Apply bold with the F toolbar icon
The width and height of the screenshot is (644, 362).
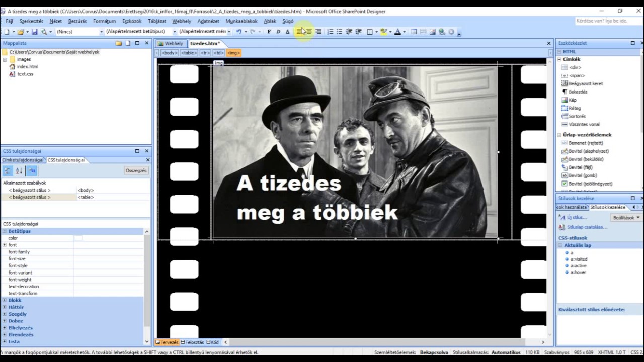click(x=269, y=32)
